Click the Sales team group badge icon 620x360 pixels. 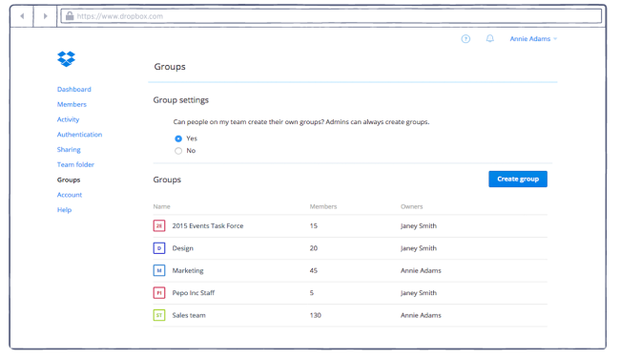point(159,315)
